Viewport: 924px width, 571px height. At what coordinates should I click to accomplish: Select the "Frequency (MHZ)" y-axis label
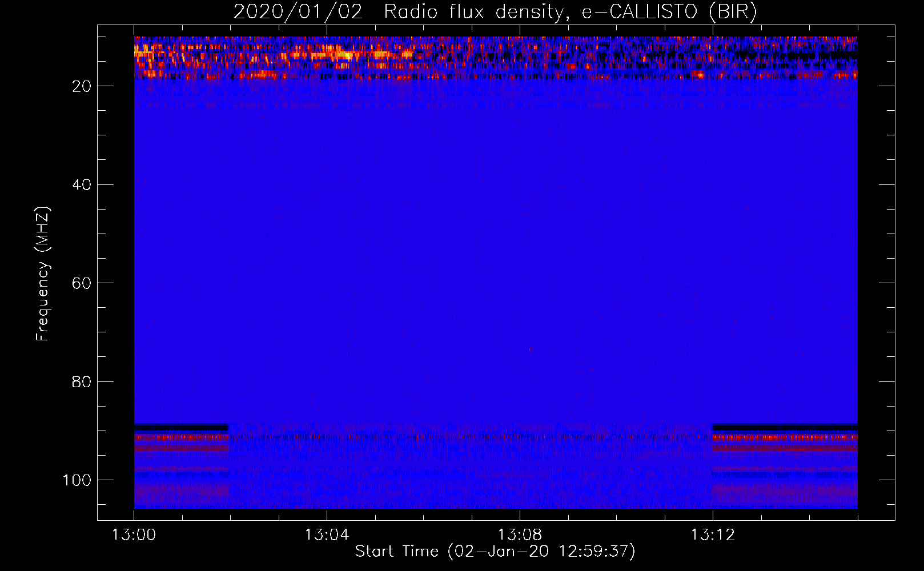(x=43, y=274)
